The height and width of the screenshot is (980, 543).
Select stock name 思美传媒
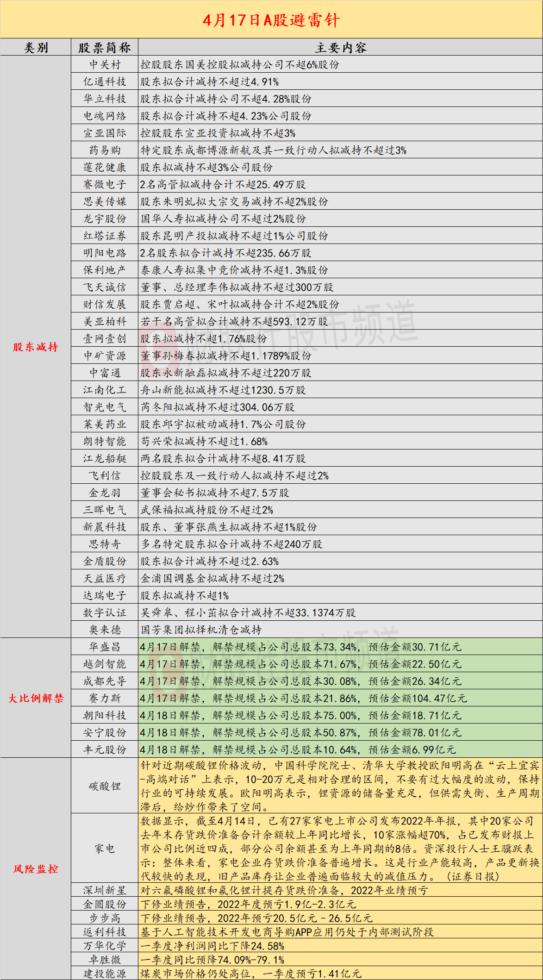pos(105,202)
